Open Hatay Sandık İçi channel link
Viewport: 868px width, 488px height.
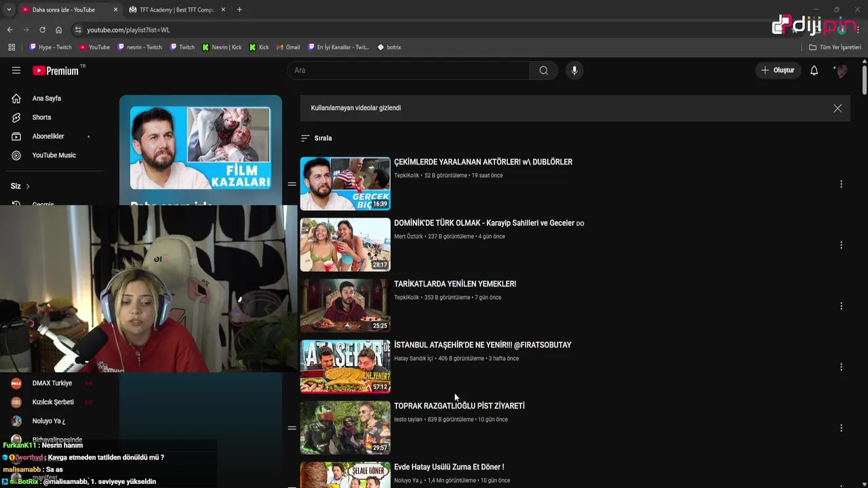point(413,359)
